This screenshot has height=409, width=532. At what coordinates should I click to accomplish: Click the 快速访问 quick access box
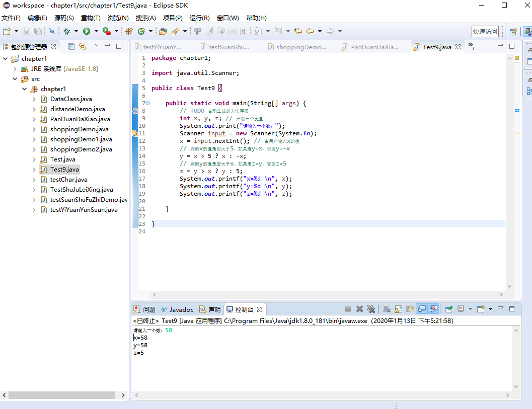pyautogui.click(x=485, y=32)
